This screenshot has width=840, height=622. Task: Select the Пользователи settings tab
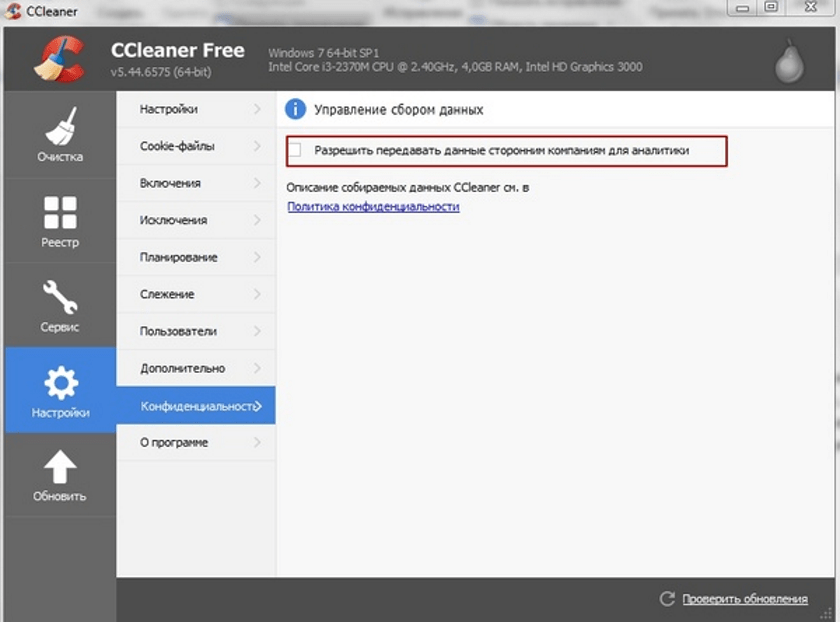point(178,331)
